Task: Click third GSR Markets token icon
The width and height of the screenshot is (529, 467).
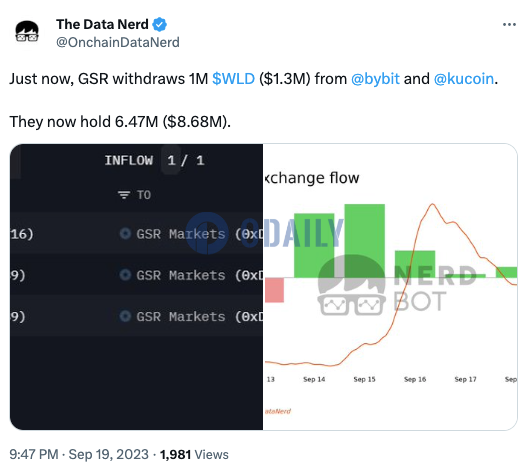Action: (125, 317)
